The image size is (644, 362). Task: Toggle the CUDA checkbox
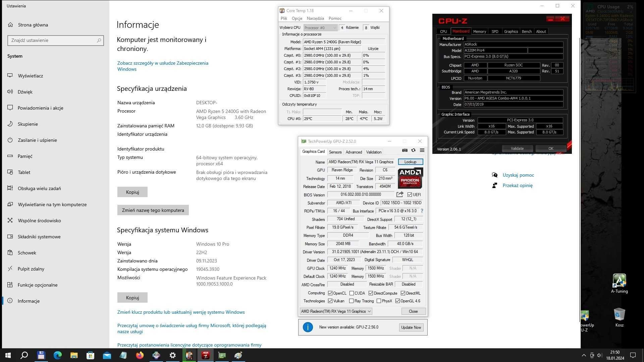click(x=352, y=293)
